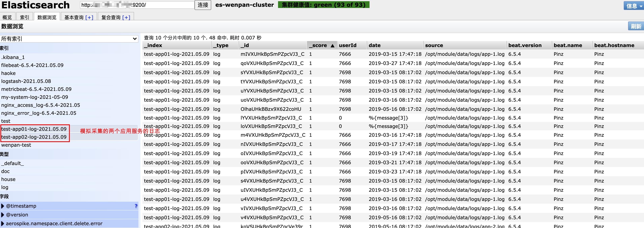Switch to the 索引 tab
Screen dimensions: 644x228
(x=24, y=17)
